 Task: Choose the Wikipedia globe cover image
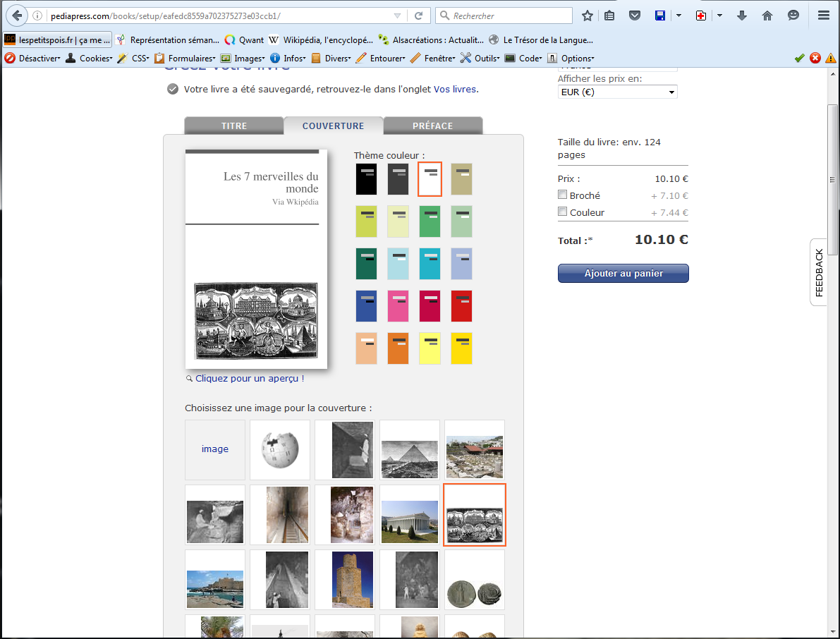point(280,449)
